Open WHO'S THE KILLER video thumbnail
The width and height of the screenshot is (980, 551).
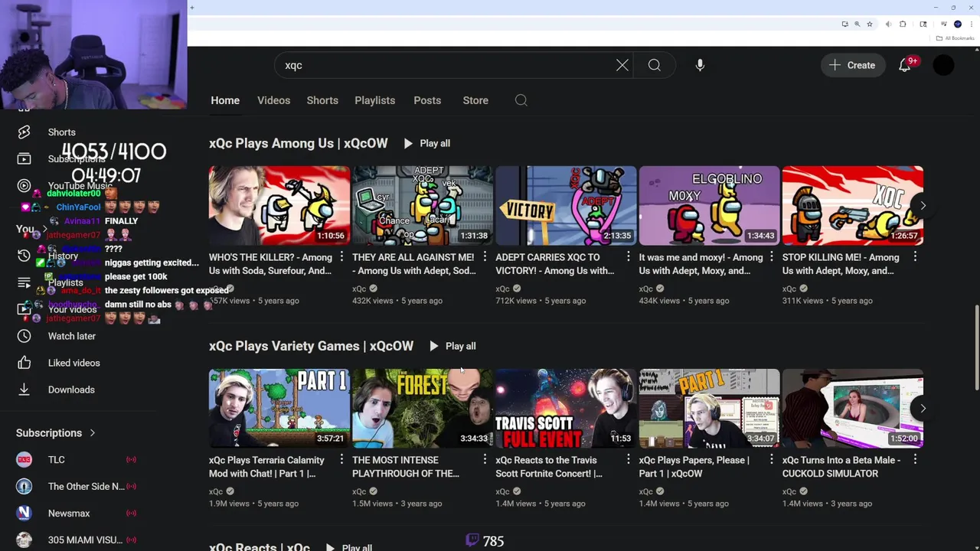point(279,205)
